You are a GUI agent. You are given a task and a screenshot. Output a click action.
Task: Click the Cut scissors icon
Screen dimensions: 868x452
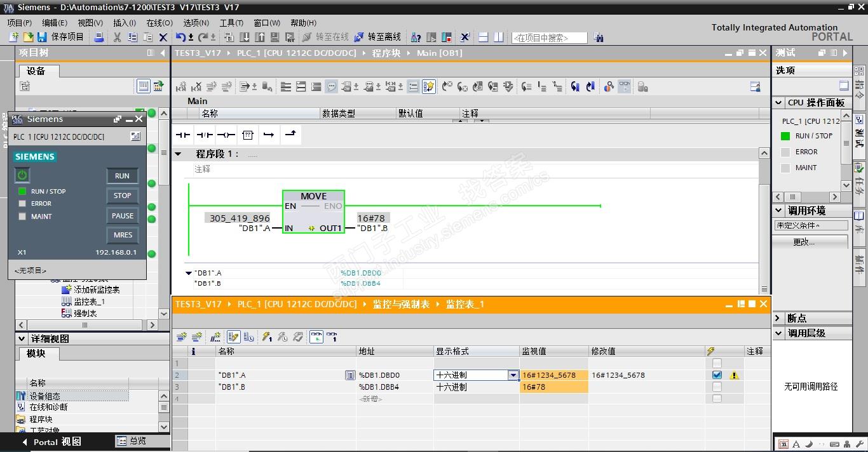[117, 37]
